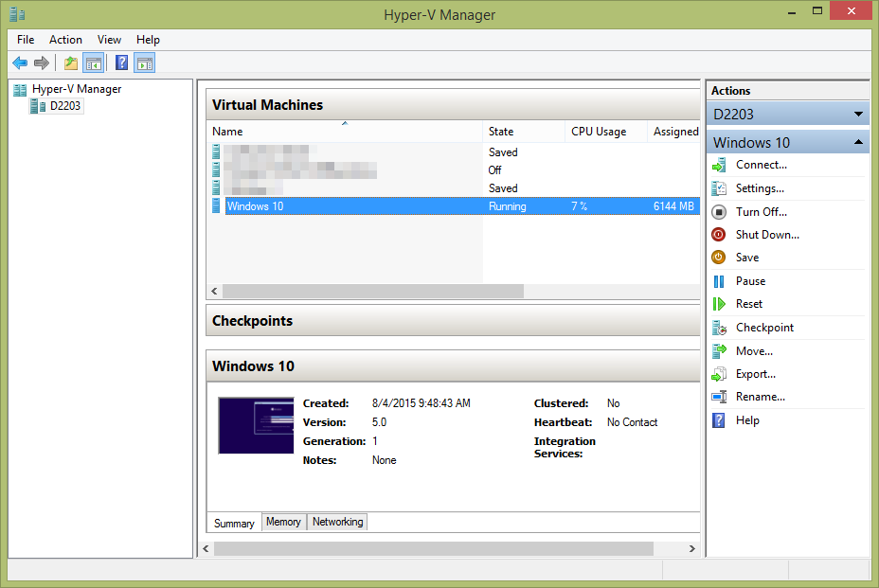Click the orange Save power icon
The height and width of the screenshot is (588, 879).
click(719, 258)
